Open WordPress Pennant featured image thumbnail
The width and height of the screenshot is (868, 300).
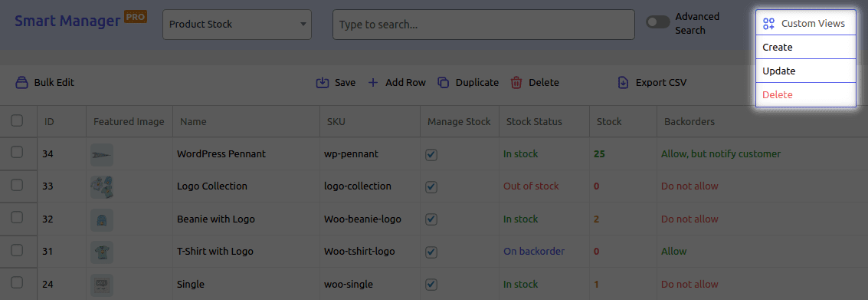coord(102,154)
